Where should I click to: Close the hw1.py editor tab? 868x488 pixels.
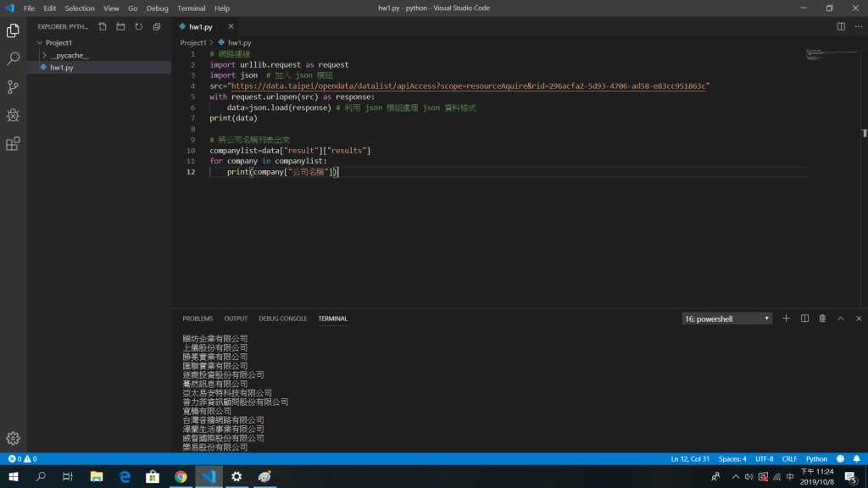click(x=231, y=26)
